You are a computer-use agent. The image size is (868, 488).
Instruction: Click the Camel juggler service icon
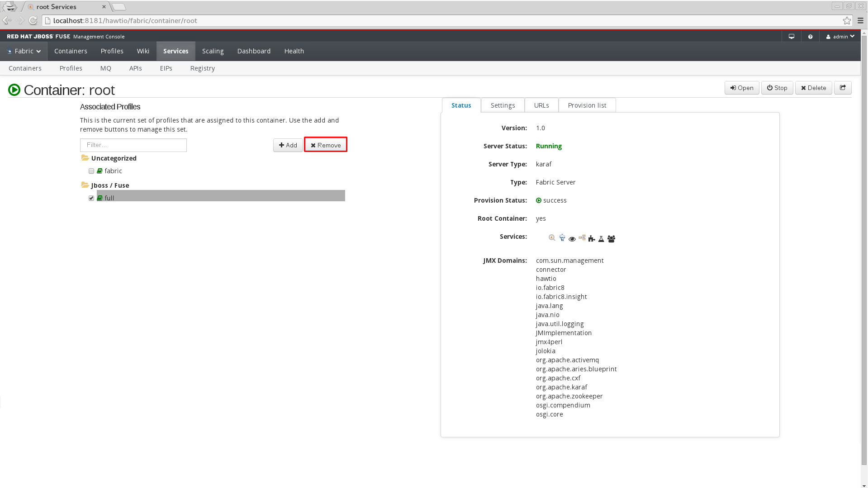click(562, 237)
